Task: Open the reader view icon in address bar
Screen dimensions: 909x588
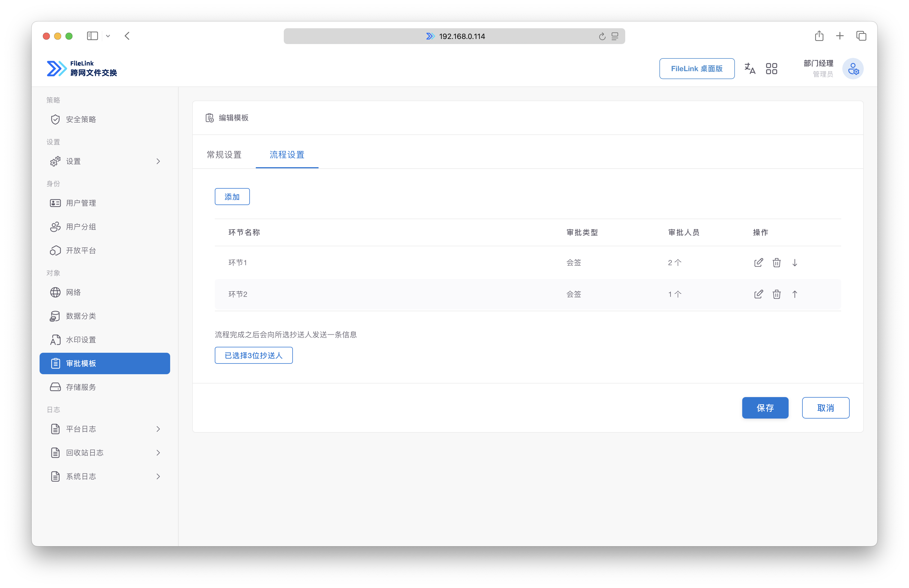Action: [x=615, y=36]
